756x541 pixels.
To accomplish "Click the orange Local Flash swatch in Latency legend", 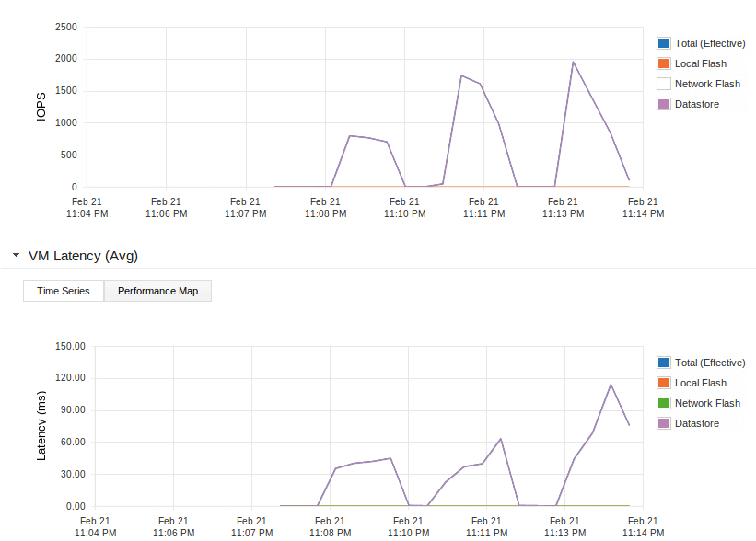I will point(663,383).
